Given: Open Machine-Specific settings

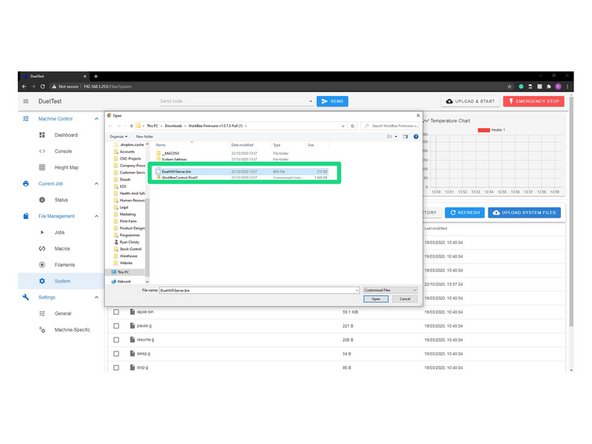Looking at the screenshot, I should coord(72,330).
